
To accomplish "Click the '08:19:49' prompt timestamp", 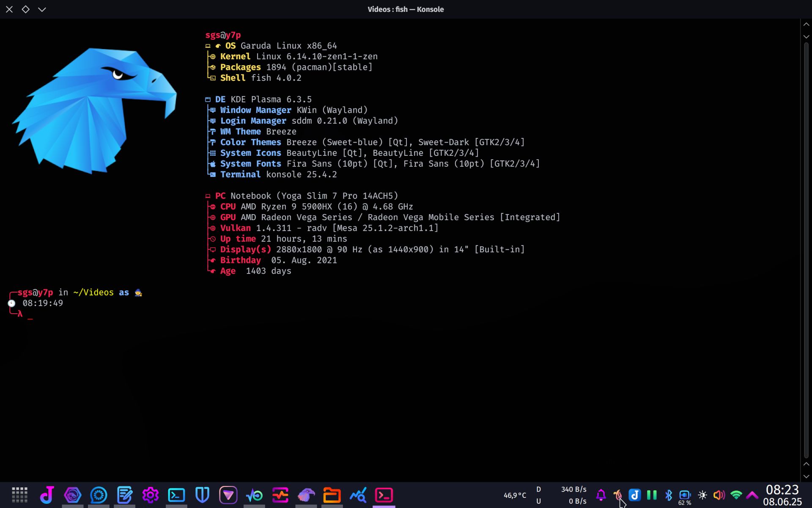I will pyautogui.click(x=43, y=303).
